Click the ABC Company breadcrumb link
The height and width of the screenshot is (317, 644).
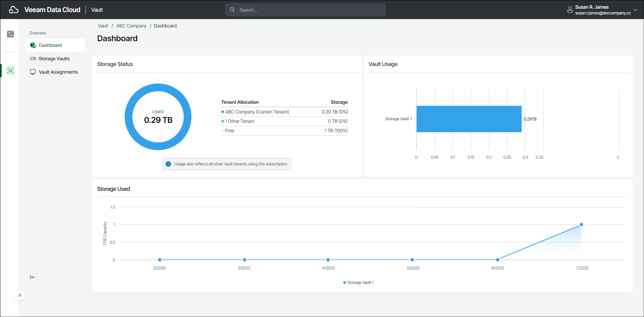[131, 26]
